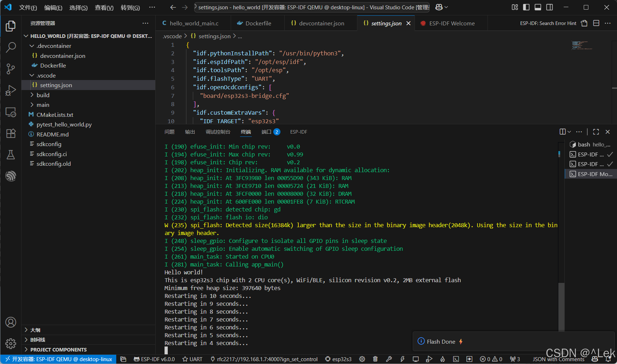Viewport: 617px width, 364px height.
Task: Switch to the ESP-IDF panel tab
Action: (x=299, y=132)
